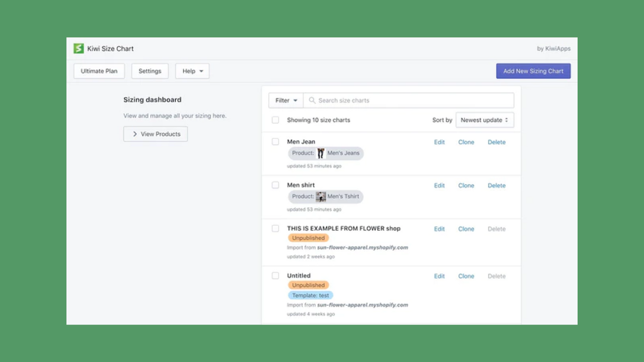The height and width of the screenshot is (362, 644).
Task: Edit the Men Jean size chart
Action: coord(439,142)
